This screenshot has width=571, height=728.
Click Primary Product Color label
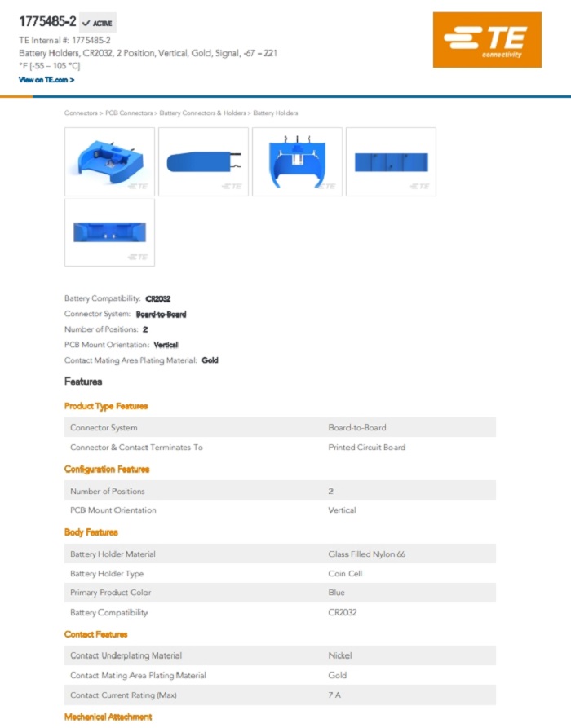[x=111, y=593]
